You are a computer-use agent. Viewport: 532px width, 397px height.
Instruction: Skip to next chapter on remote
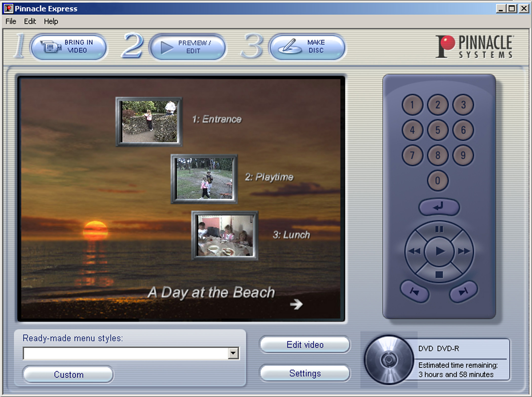463,292
